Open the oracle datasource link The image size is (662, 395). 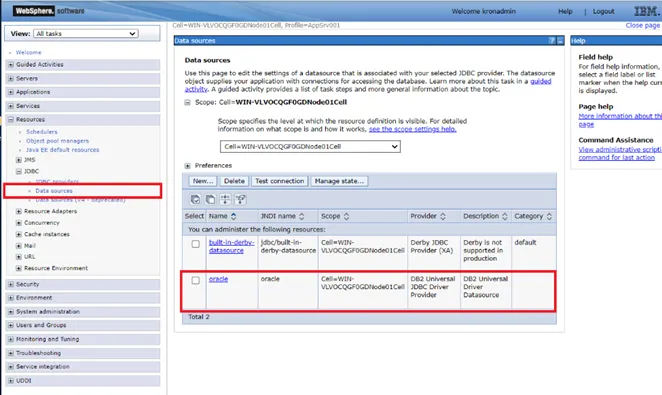point(218,279)
